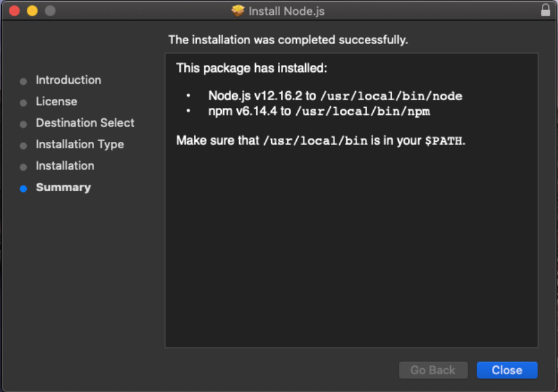Click the /usr/local/bin/node path text
Image resolution: width=558 pixels, height=392 pixels.
click(391, 96)
